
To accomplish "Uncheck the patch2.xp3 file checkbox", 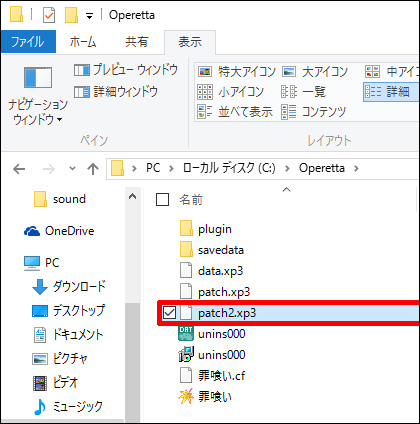I will (x=169, y=313).
